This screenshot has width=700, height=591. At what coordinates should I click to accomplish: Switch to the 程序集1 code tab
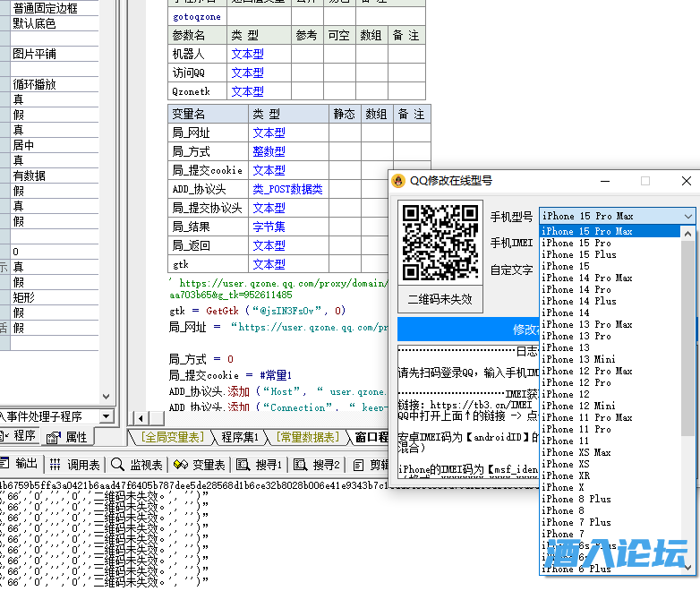pyautogui.click(x=240, y=437)
